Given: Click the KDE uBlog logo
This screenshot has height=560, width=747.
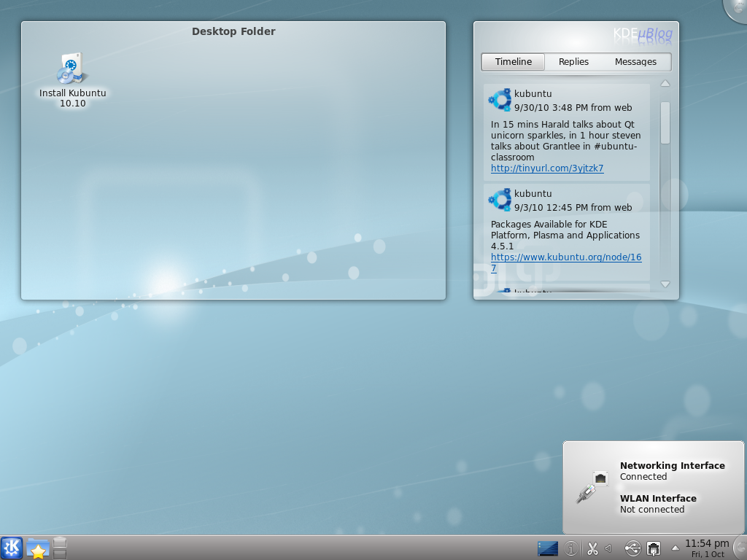Looking at the screenshot, I should 643,34.
